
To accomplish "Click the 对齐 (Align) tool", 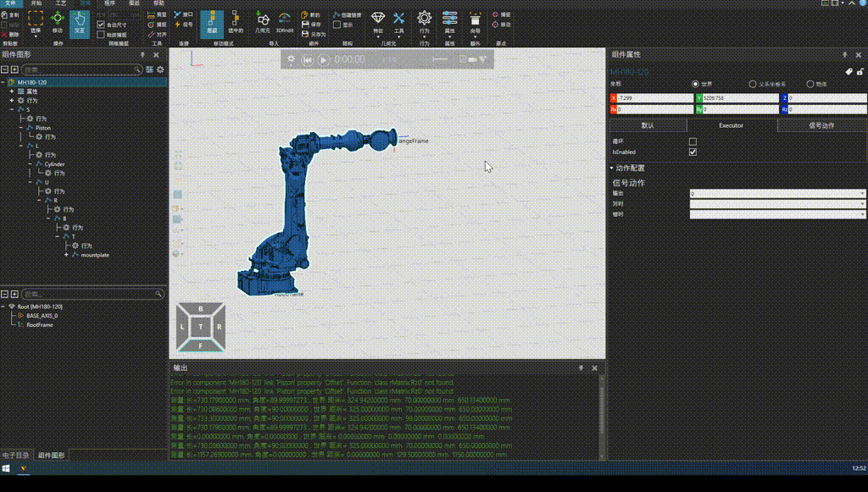I will pos(157,34).
